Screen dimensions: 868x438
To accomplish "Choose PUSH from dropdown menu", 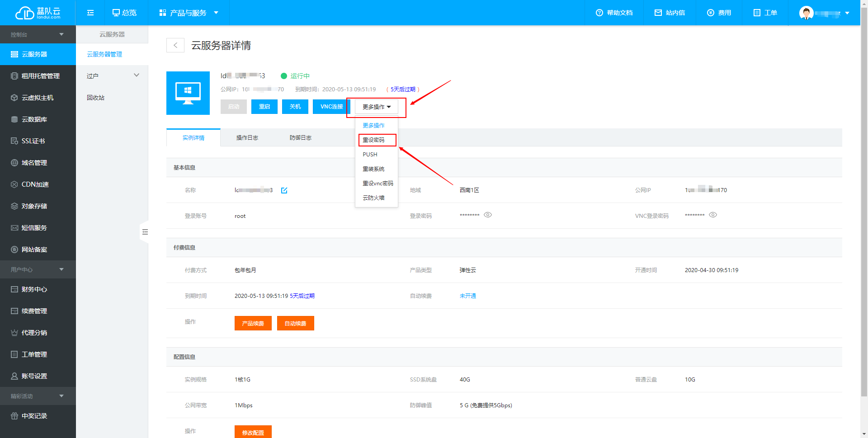I will [x=377, y=155].
